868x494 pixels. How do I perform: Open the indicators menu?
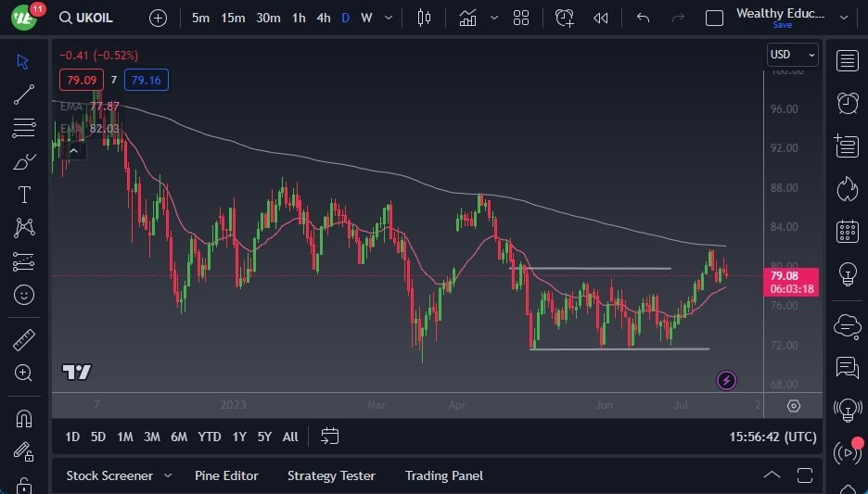(x=467, y=19)
